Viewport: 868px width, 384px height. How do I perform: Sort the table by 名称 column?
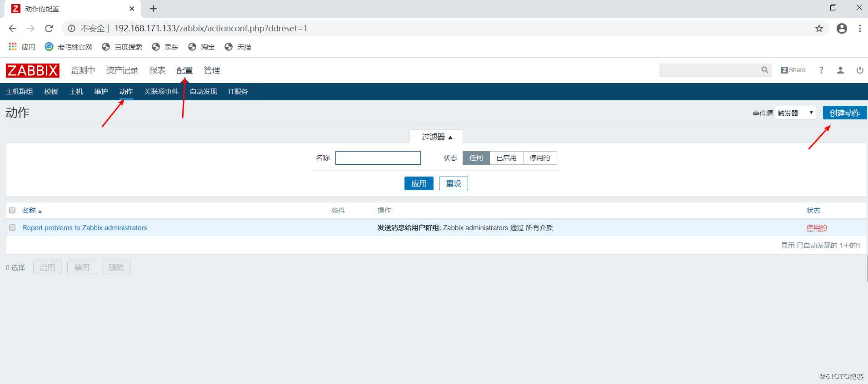(x=31, y=210)
